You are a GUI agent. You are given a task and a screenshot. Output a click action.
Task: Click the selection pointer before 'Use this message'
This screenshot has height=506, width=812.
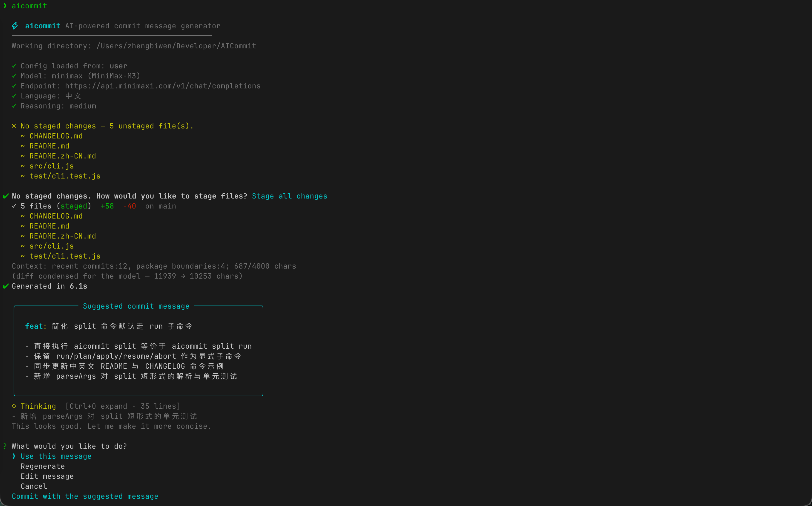(14, 456)
